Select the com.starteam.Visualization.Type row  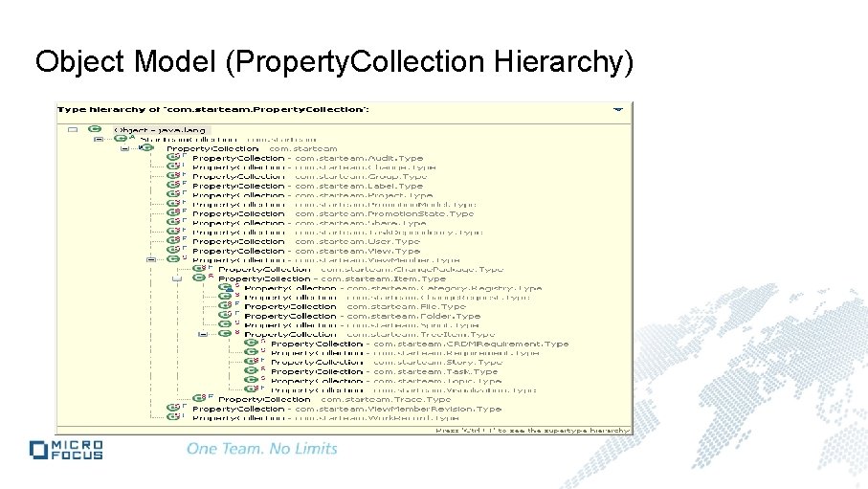coord(403,389)
